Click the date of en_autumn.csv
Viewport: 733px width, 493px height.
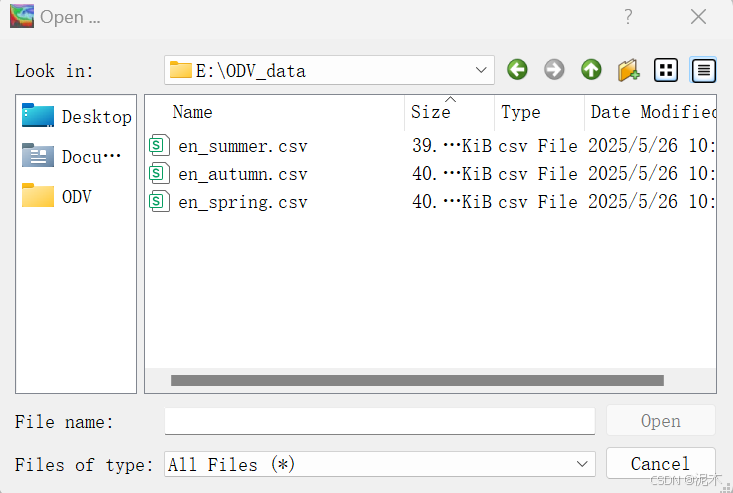[651, 174]
